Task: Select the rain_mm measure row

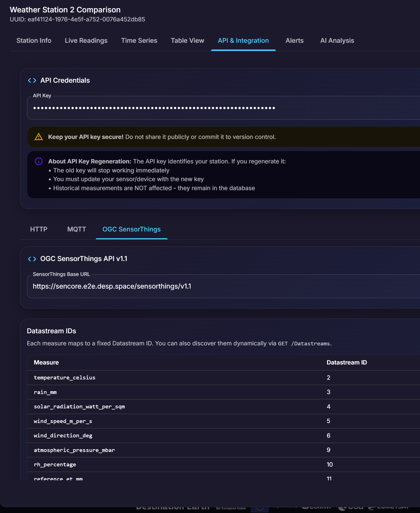Action: point(223,392)
